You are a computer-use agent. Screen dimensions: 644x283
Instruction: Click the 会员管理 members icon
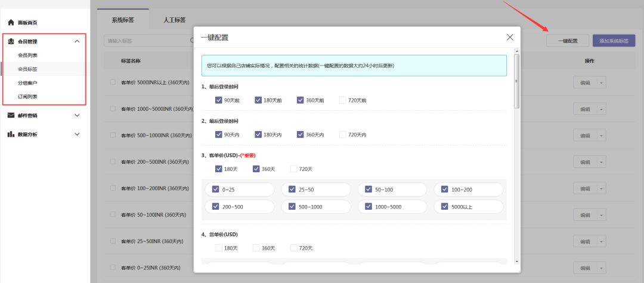[x=11, y=42]
